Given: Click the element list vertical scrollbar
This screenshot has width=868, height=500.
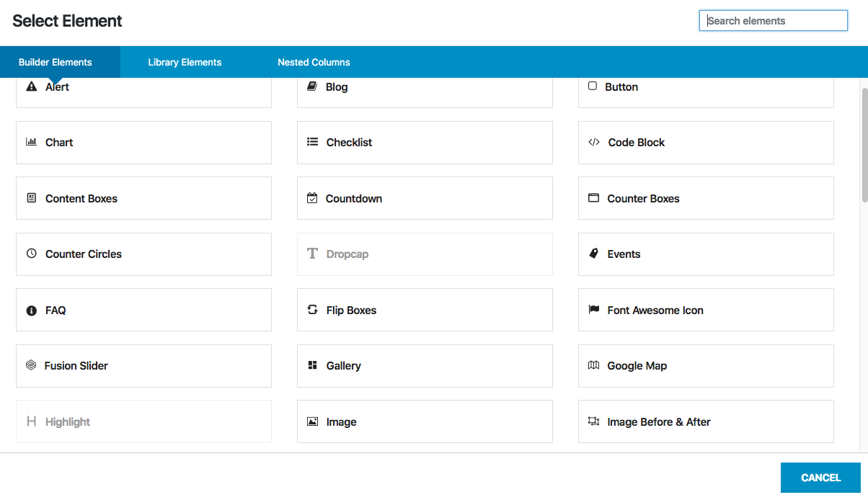Looking at the screenshot, I should click(x=864, y=144).
